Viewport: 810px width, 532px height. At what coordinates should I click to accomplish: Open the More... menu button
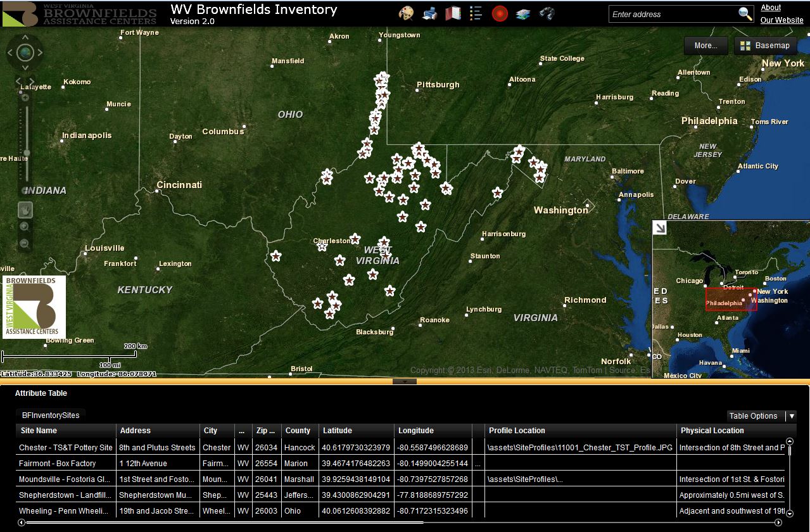pyautogui.click(x=706, y=46)
